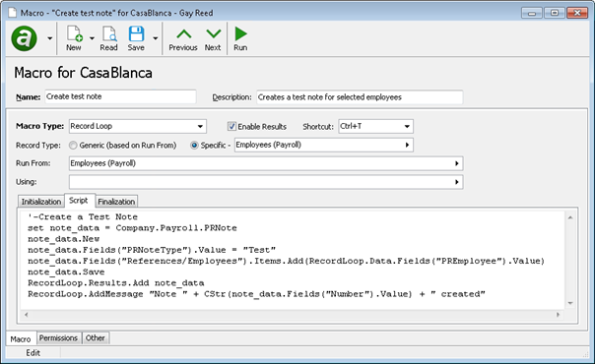Expand the Using field selector arrow
Screen dimensions: 595x364
457,182
